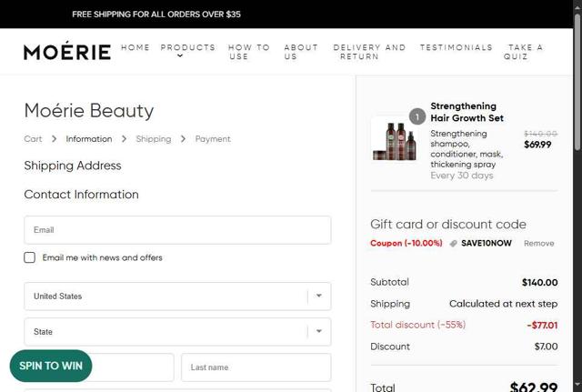View the Testimonials page
This screenshot has height=392, width=582.
457,47
